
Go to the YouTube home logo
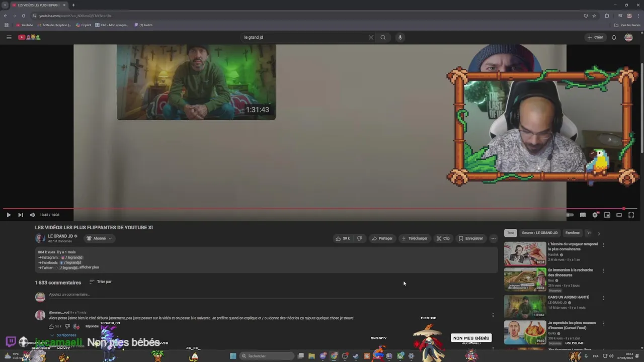click(x=29, y=37)
